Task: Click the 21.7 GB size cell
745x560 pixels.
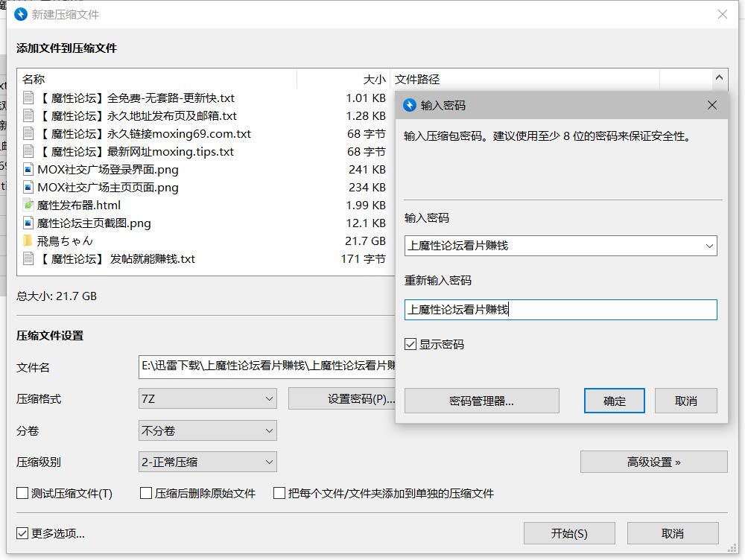Action: 365,241
